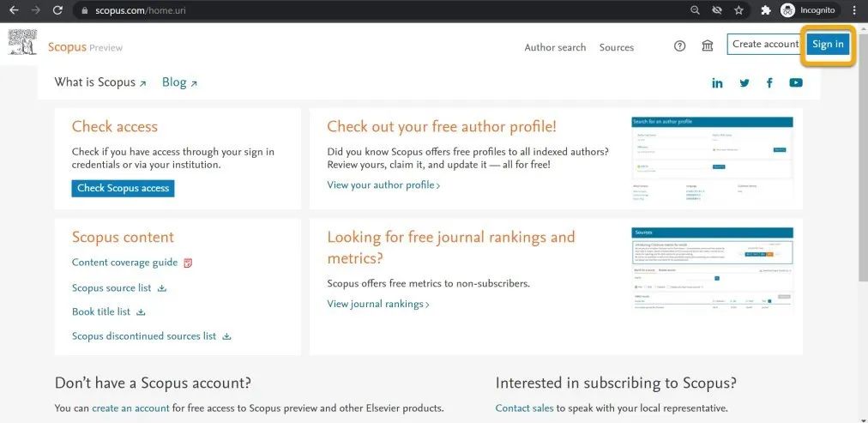The height and width of the screenshot is (423, 868).
Task: Bookmark the page with star icon
Action: point(738,10)
